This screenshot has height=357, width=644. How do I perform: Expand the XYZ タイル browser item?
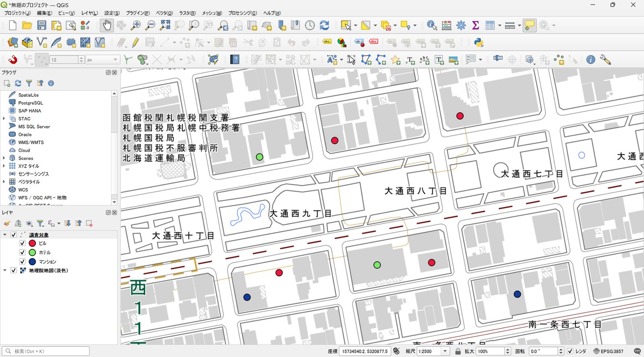pyautogui.click(x=4, y=166)
